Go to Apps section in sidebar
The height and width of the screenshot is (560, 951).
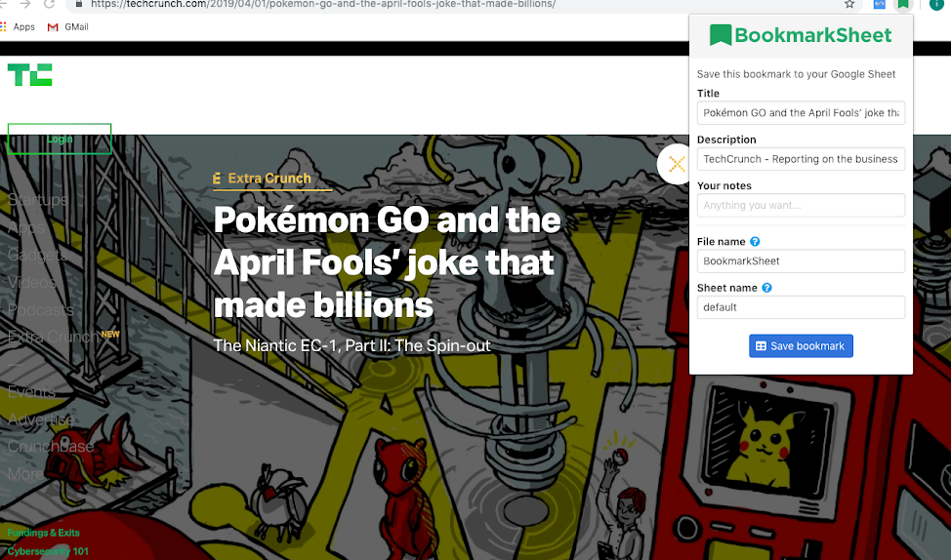26,228
